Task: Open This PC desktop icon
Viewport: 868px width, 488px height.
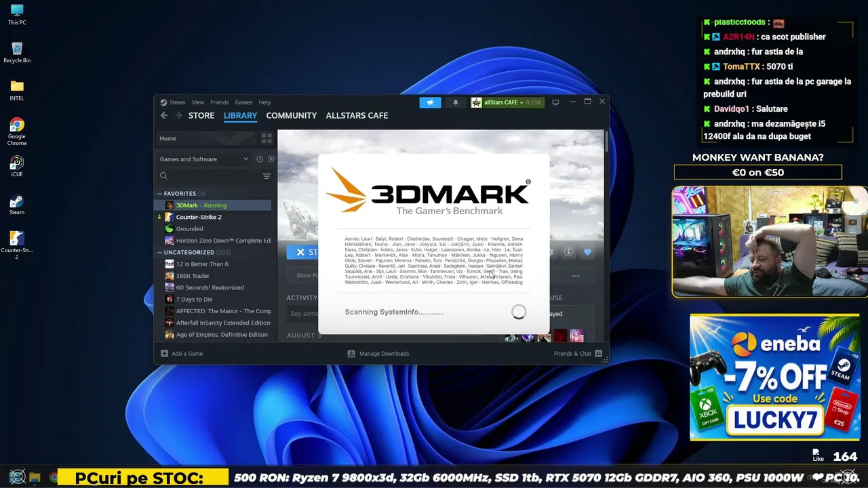Action: [17, 14]
